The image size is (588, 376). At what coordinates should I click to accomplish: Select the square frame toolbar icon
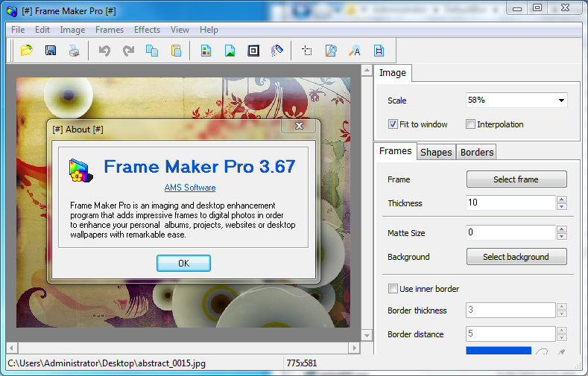point(253,50)
